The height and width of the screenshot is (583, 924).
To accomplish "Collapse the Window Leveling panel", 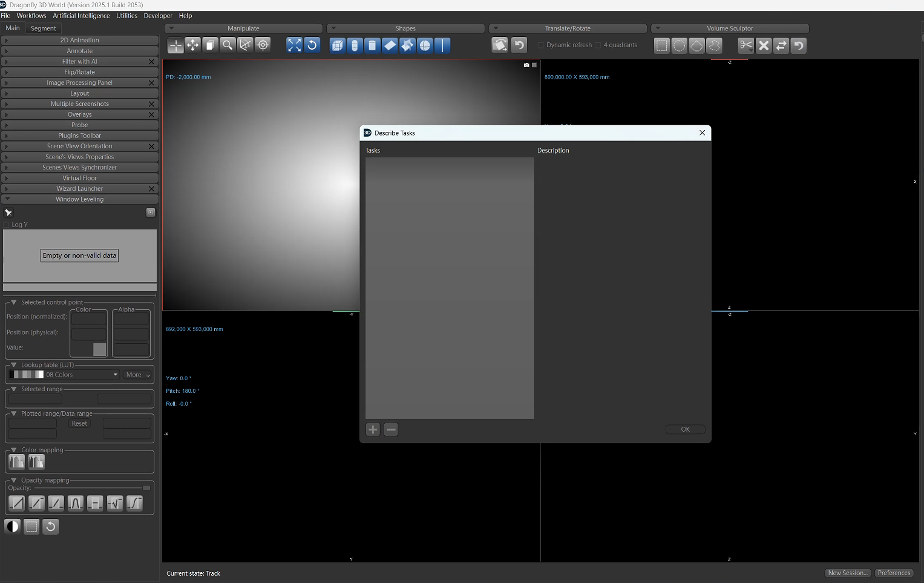I will pyautogui.click(x=80, y=199).
